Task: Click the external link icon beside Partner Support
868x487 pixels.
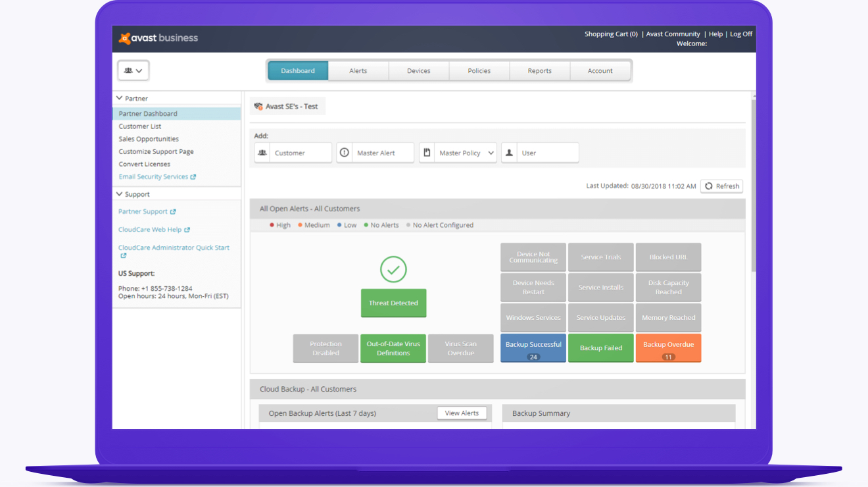Action: pyautogui.click(x=173, y=212)
